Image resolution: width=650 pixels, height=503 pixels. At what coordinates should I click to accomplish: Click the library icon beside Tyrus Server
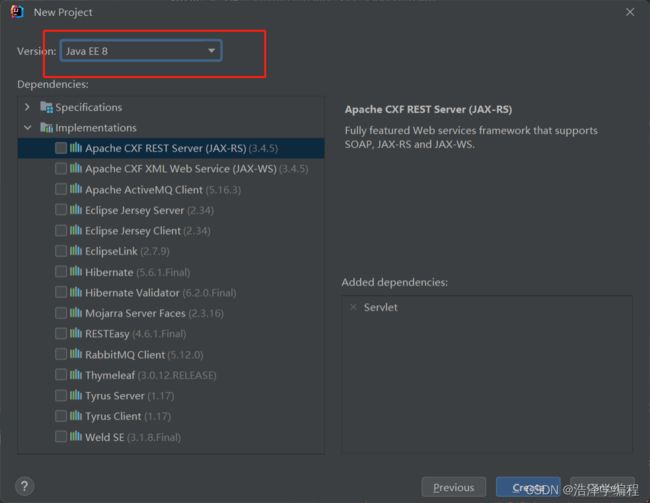pyautogui.click(x=76, y=395)
